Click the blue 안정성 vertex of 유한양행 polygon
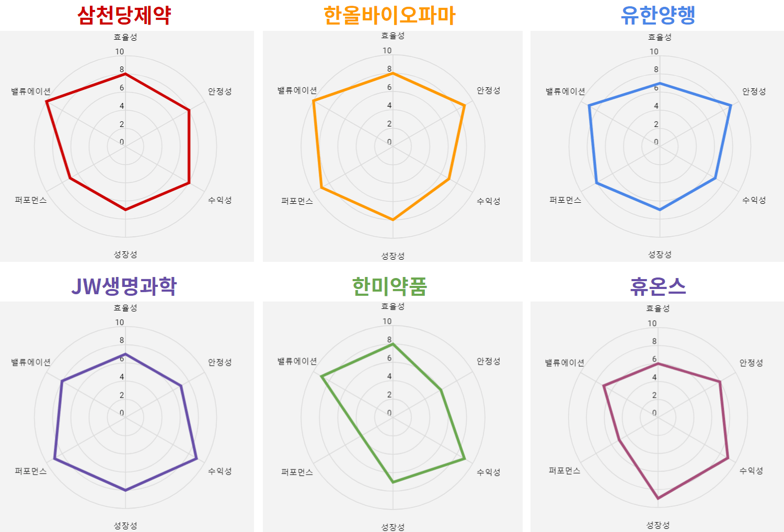Image resolution: width=784 pixels, height=532 pixels. (731, 106)
